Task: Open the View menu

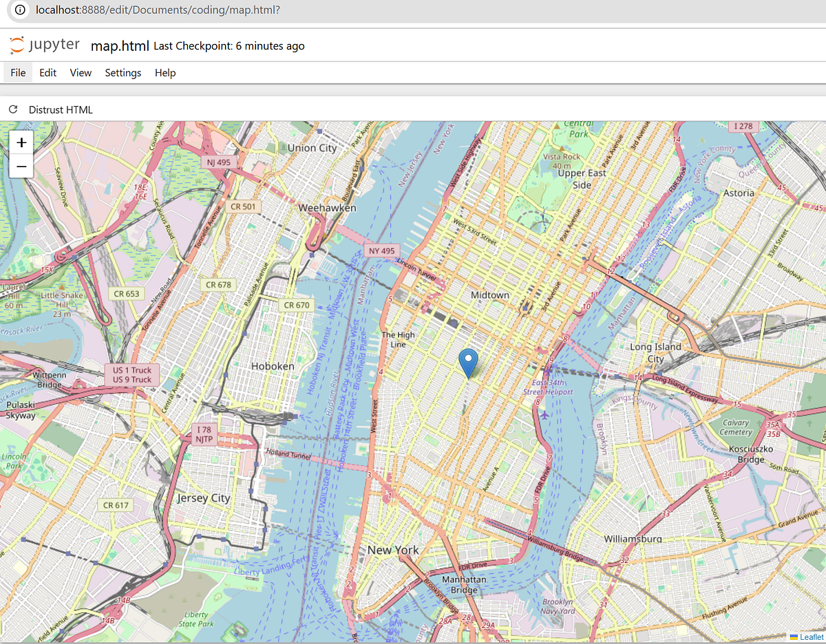Action: [x=81, y=72]
